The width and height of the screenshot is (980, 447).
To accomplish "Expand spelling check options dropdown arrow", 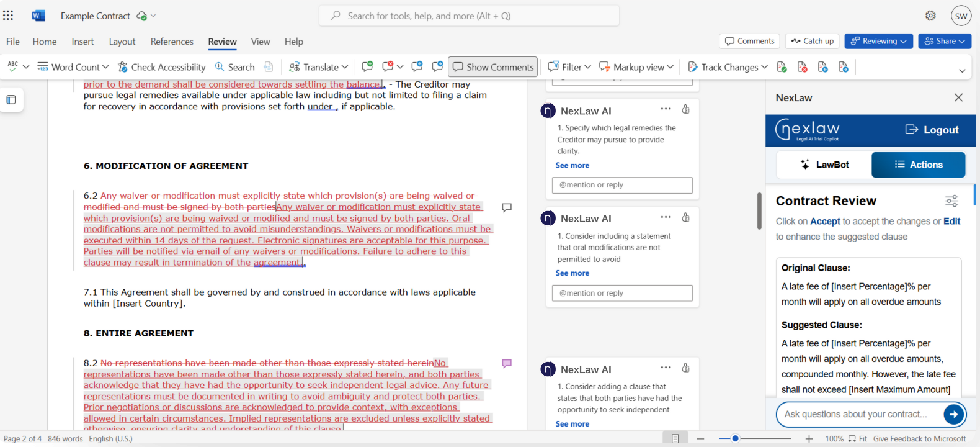I will [x=26, y=67].
